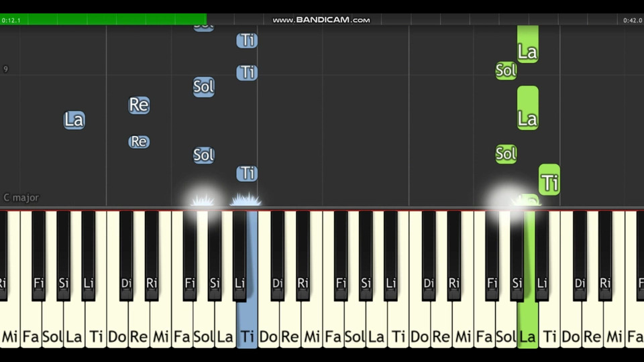Click the C major key signature label
Screen dimensions: 644x362
[x=21, y=197]
